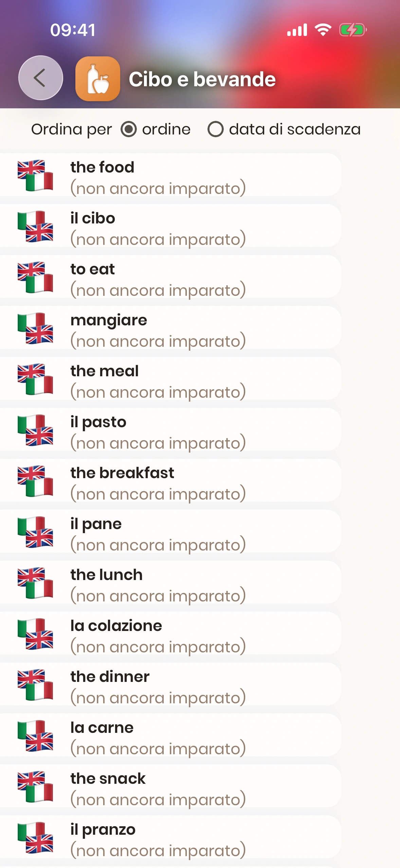Select the 'ordine' sort radio button
The image size is (400, 868).
point(129,129)
